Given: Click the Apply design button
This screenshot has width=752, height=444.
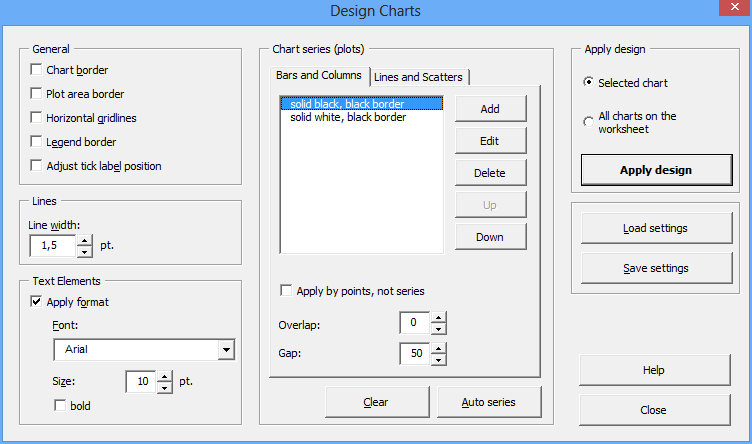Looking at the screenshot, I should coord(656,170).
